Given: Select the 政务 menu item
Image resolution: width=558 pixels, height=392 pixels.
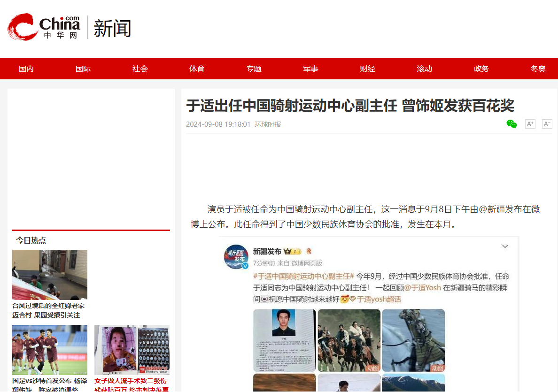Looking at the screenshot, I should pos(481,69).
